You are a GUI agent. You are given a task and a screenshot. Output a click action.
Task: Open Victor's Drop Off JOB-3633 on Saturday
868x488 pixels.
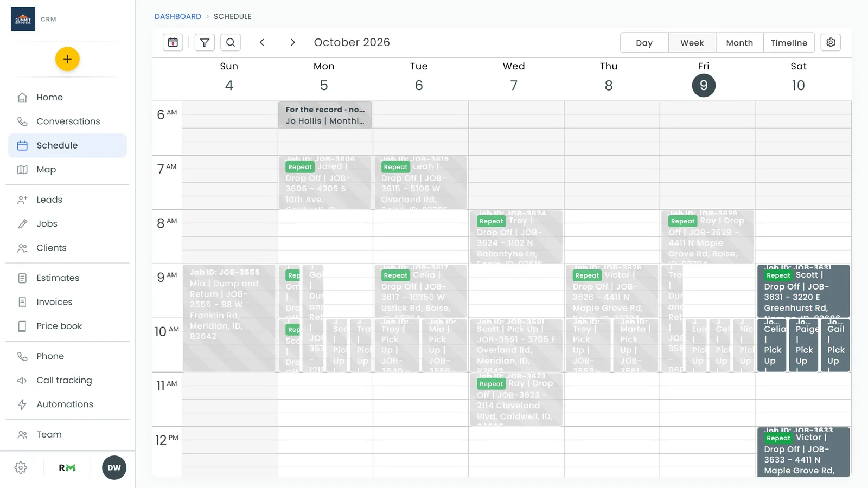(x=803, y=452)
